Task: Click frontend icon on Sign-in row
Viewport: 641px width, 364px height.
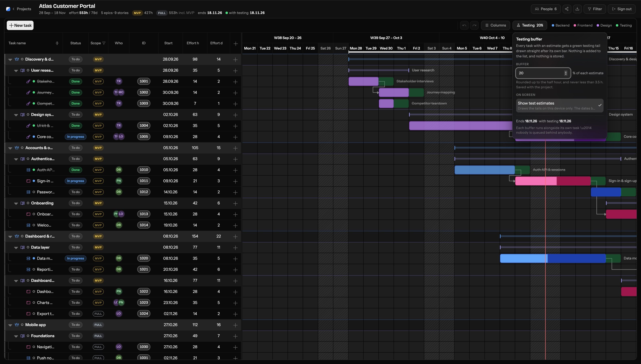Action: coord(28,181)
